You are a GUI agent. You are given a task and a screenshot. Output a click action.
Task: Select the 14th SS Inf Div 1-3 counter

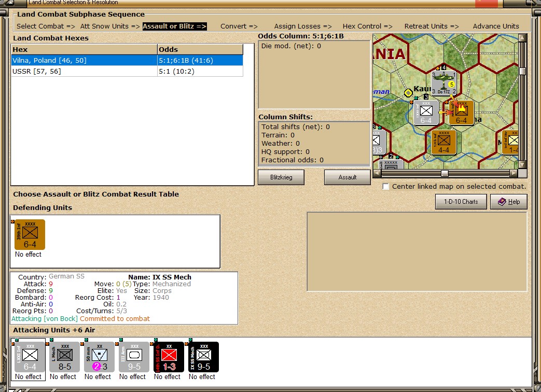pyautogui.click(x=169, y=357)
